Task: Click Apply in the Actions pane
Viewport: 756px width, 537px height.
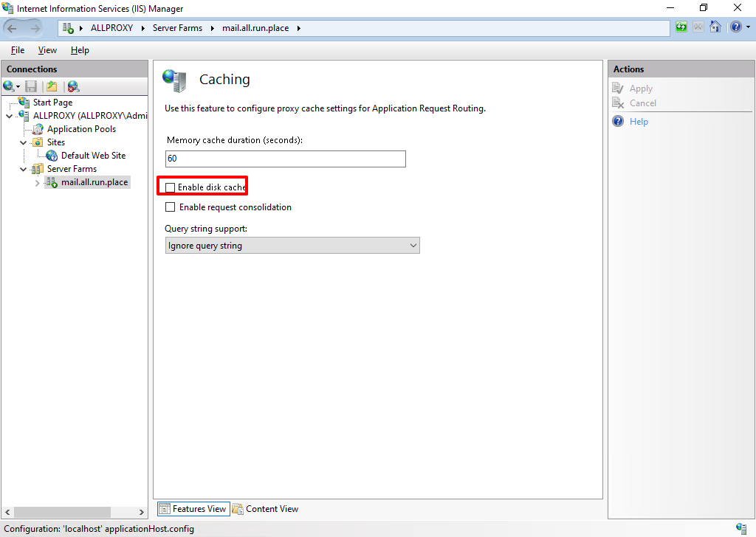Action: pos(641,89)
